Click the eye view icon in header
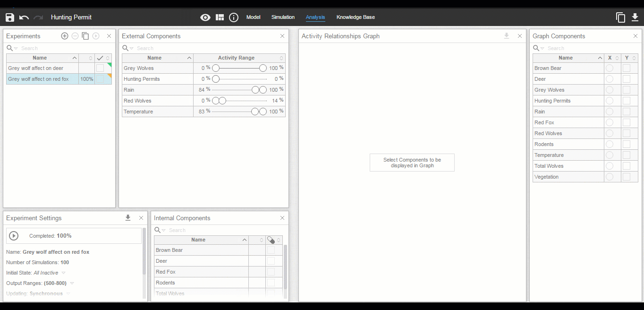 coord(205,17)
